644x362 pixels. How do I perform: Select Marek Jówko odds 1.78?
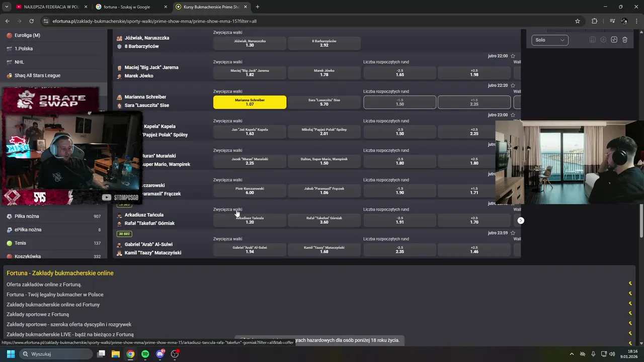point(324,73)
